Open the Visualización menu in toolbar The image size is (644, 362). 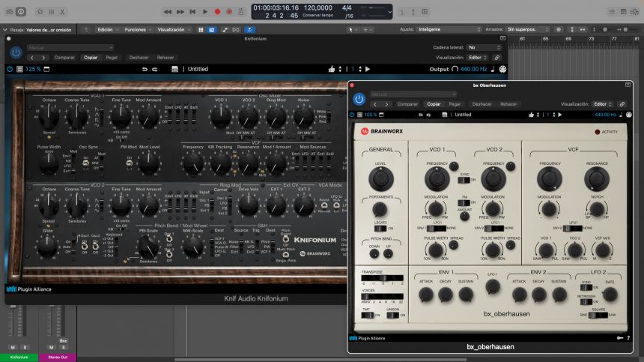click(174, 29)
